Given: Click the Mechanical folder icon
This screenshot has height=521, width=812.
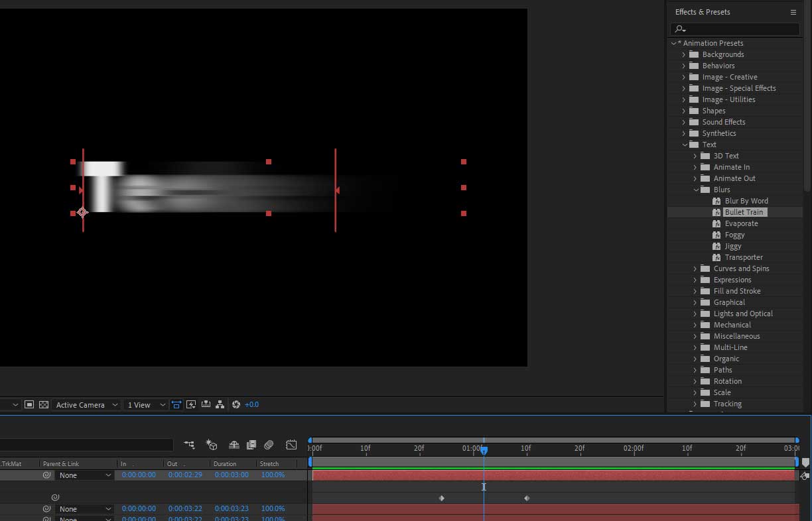Looking at the screenshot, I should (705, 325).
